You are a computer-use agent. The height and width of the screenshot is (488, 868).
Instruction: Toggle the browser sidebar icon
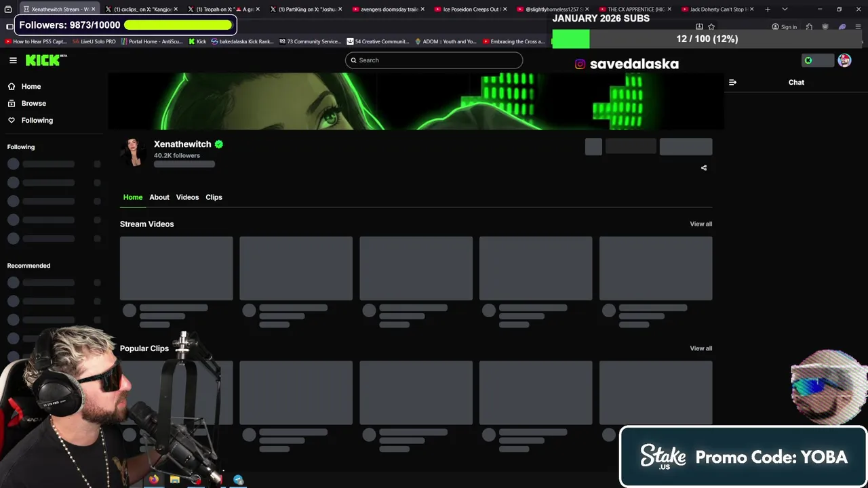pos(9,26)
